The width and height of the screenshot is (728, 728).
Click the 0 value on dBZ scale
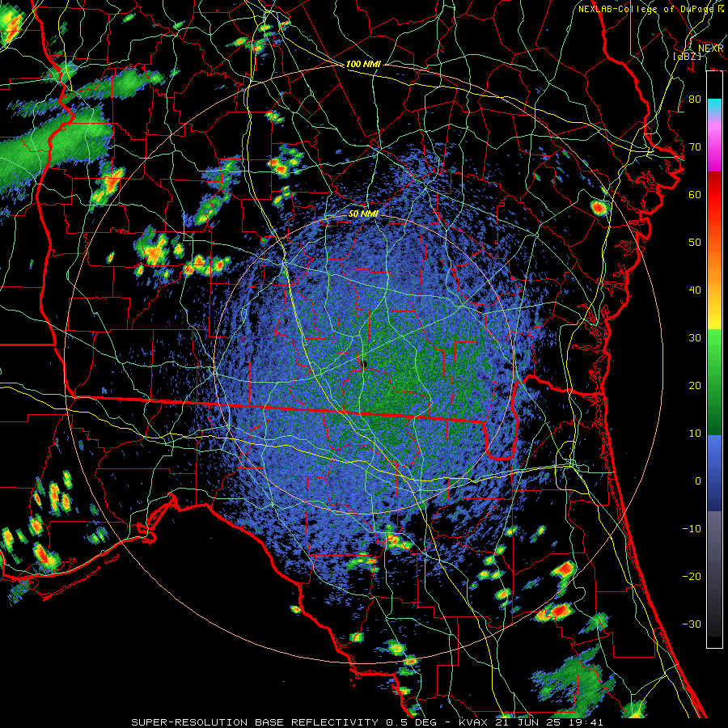(x=697, y=481)
